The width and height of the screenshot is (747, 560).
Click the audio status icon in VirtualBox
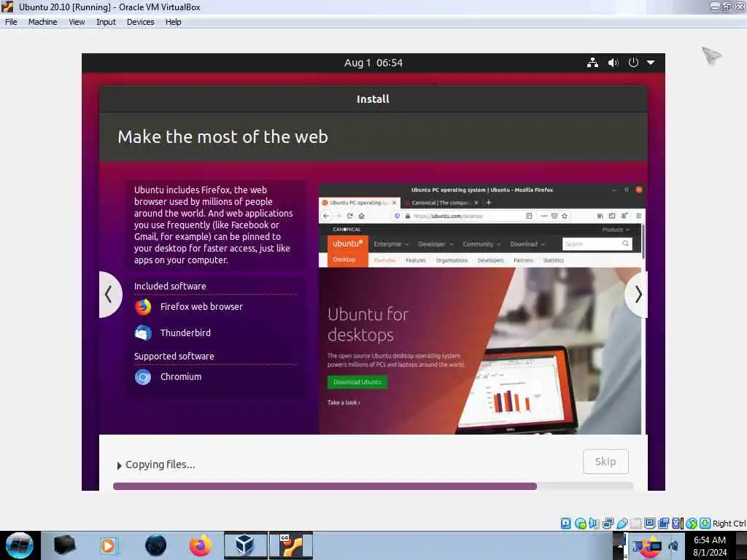coord(594,524)
